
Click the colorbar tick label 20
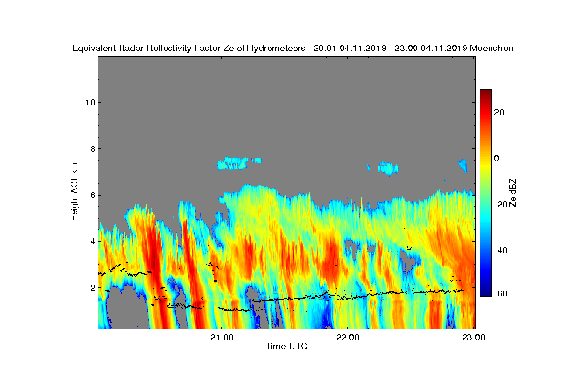click(500, 112)
